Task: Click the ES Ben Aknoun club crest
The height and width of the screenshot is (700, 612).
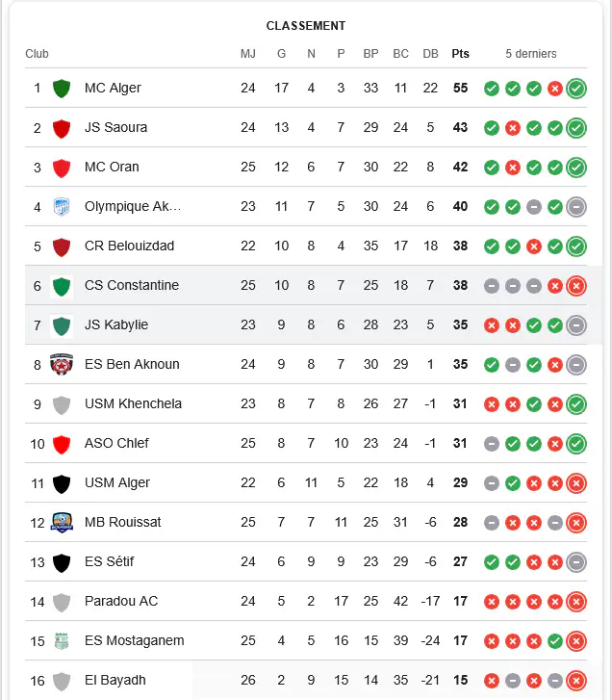Action: click(x=62, y=365)
